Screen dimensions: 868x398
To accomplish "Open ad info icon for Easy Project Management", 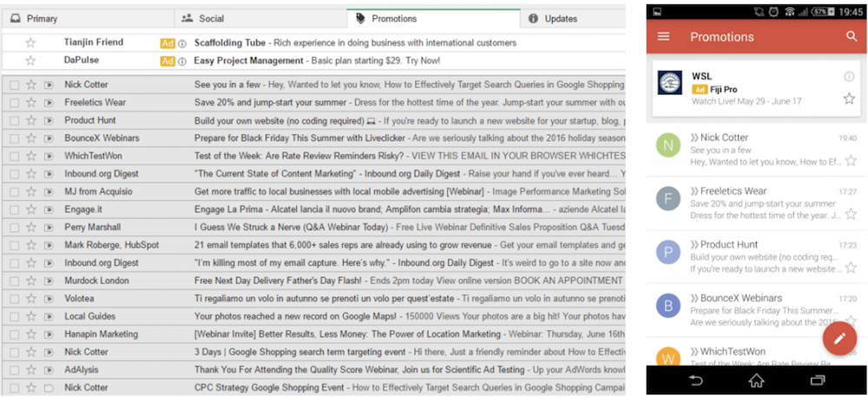I will tap(182, 62).
